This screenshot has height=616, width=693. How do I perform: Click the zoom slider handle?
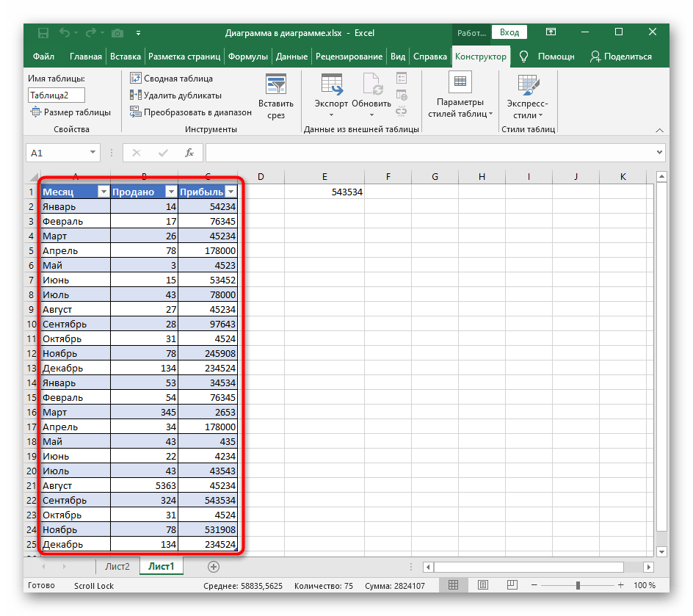click(578, 585)
